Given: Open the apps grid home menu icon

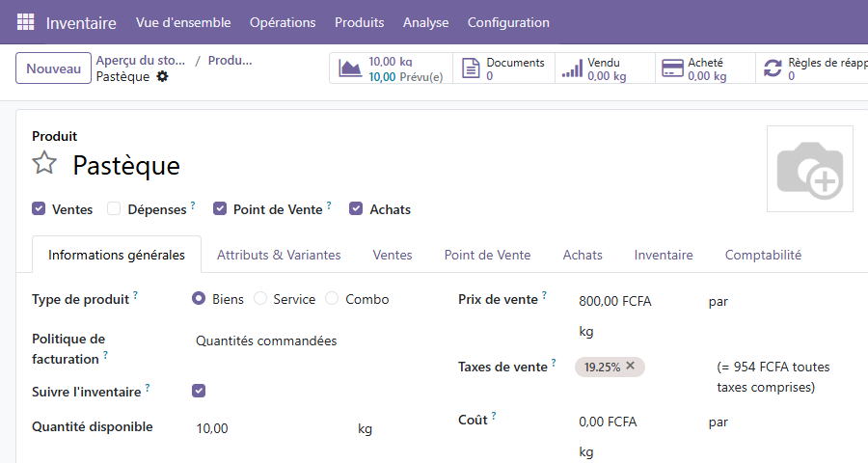Looking at the screenshot, I should pyautogui.click(x=25, y=22).
